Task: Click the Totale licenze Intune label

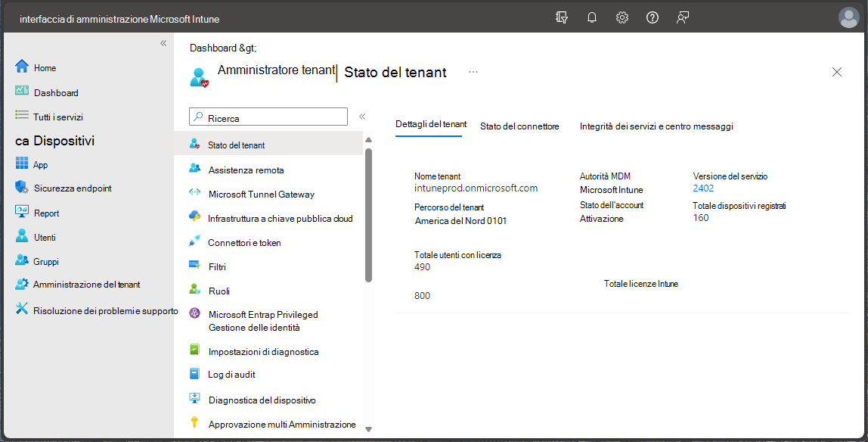Action: [641, 284]
